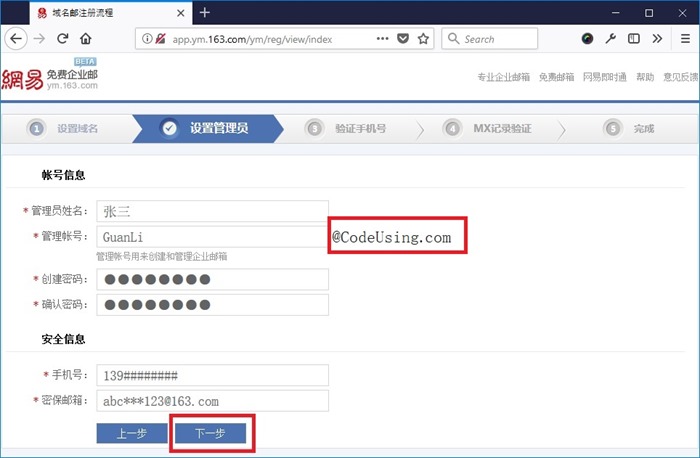Select step 5 完成
The height and width of the screenshot is (458, 700).
pyautogui.click(x=629, y=129)
